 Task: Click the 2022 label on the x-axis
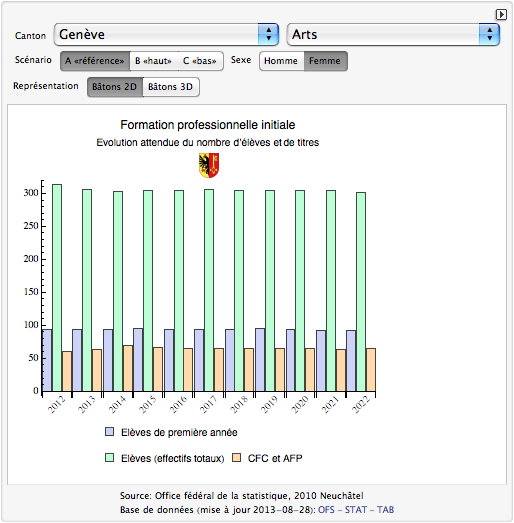click(361, 404)
